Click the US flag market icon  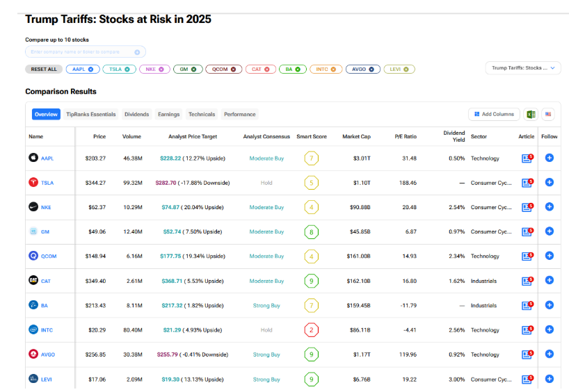coord(548,114)
